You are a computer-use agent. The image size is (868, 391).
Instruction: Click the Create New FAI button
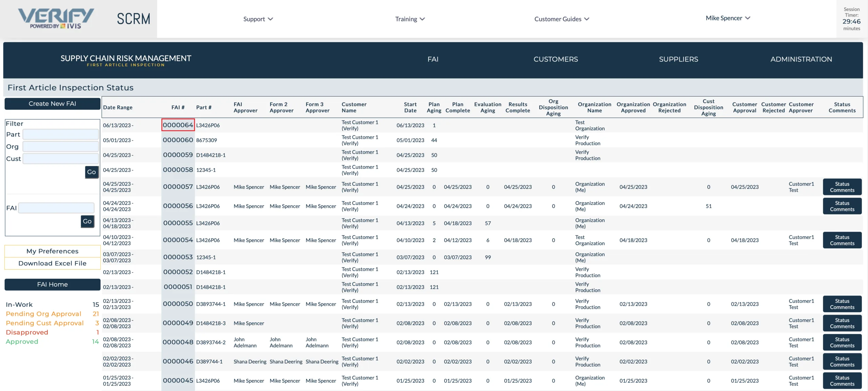[x=52, y=104]
